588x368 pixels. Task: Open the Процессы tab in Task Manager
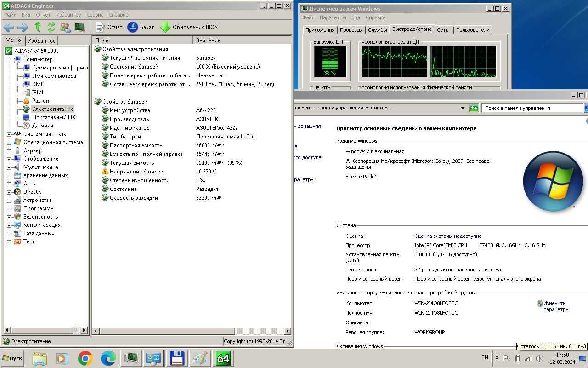pos(351,30)
